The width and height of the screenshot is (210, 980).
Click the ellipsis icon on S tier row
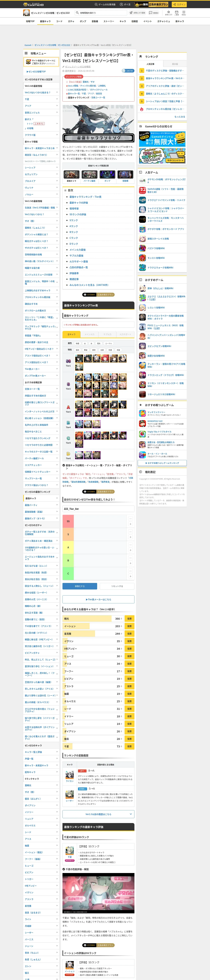click(x=130, y=531)
